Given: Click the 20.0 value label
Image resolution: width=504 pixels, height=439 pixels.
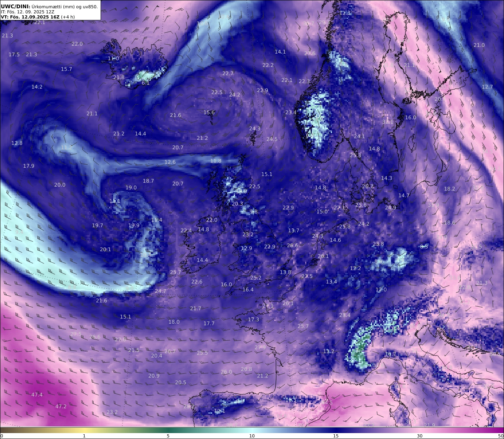Looking at the screenshot, I should (60, 185).
